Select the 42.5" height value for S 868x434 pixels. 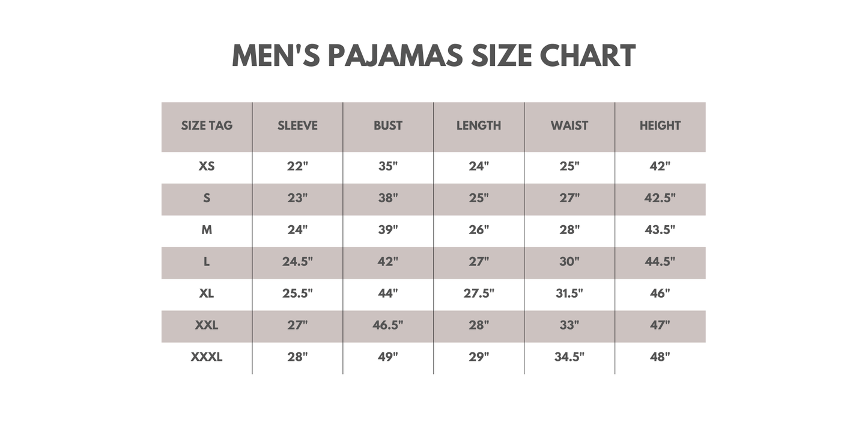click(660, 198)
